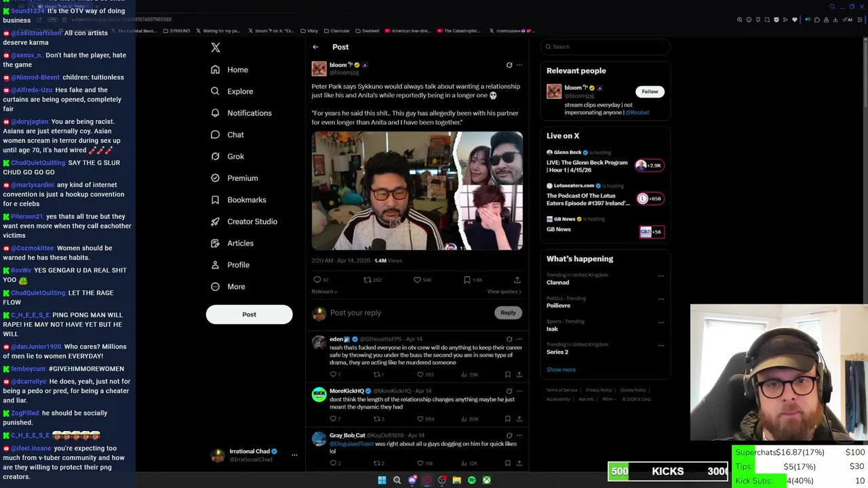Open the @Roobet link in bloom's bio
The image size is (868, 488).
(x=637, y=113)
